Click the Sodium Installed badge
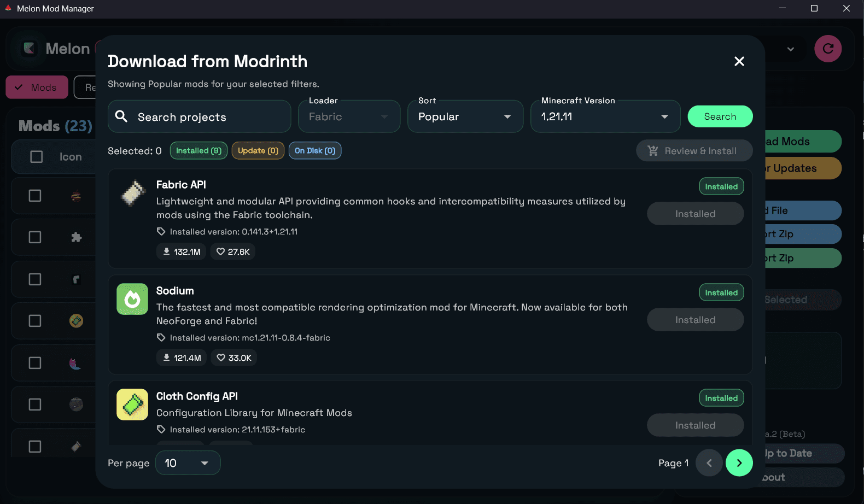The width and height of the screenshot is (864, 504). 721,292
